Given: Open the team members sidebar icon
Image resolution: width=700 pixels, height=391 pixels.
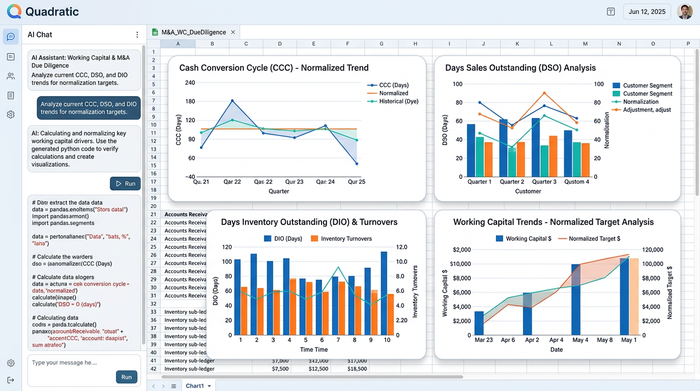Looking at the screenshot, I should pos(11,76).
